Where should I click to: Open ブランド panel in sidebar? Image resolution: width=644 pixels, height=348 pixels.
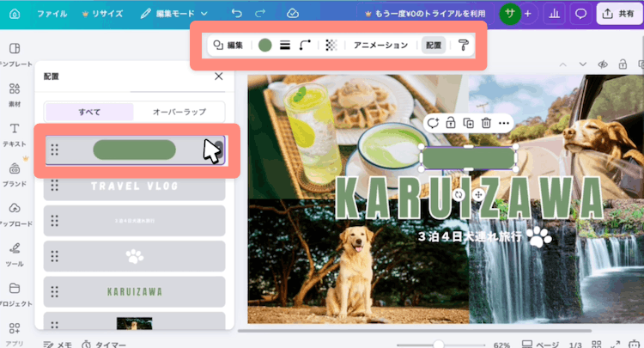15,174
